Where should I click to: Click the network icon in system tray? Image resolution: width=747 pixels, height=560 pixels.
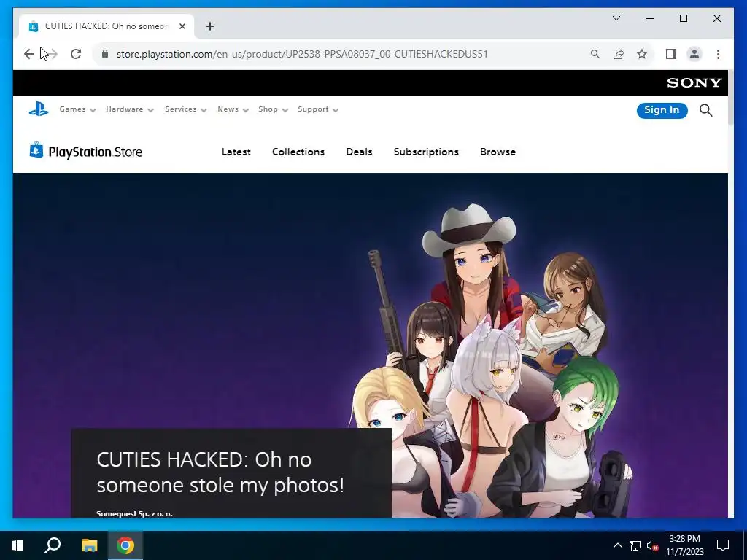635,545
